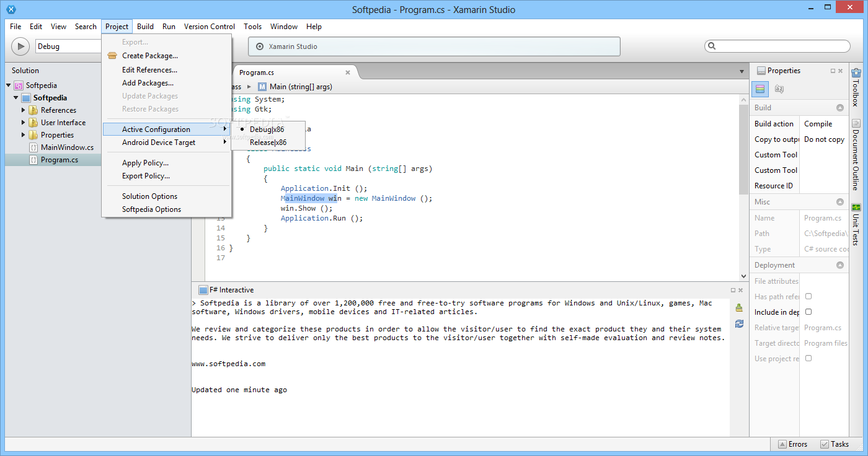Click the Run play button in toolbar
Screen dimensions: 868x456
pyautogui.click(x=20, y=46)
